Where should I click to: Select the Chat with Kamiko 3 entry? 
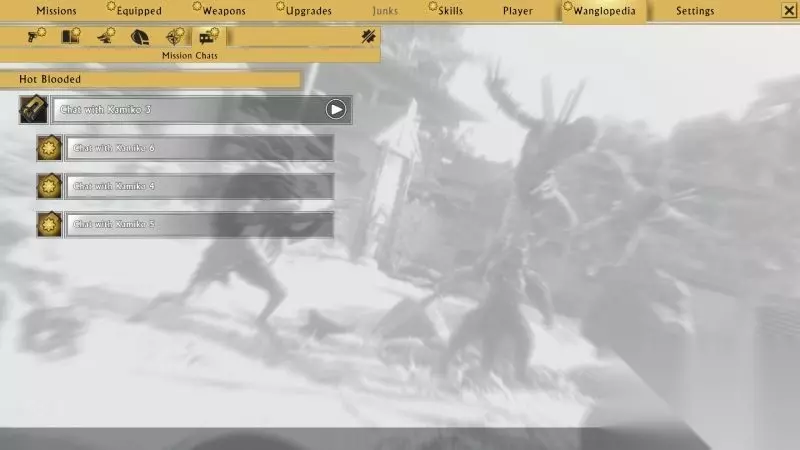[x=202, y=110]
